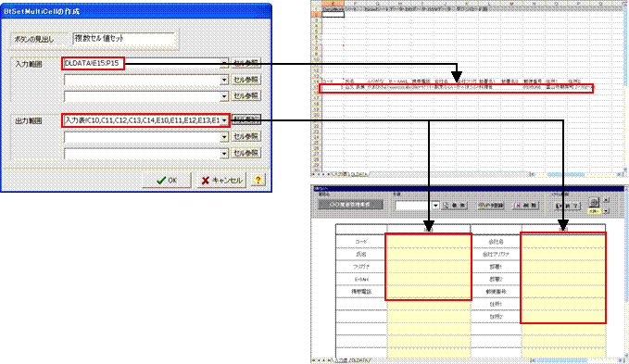The height and width of the screenshot is (364, 629).
Task: Click the 検索 search icon button
Action: pos(455,206)
